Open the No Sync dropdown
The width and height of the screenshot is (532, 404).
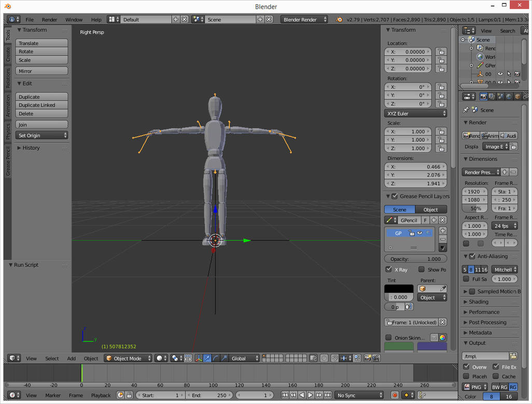point(359,395)
